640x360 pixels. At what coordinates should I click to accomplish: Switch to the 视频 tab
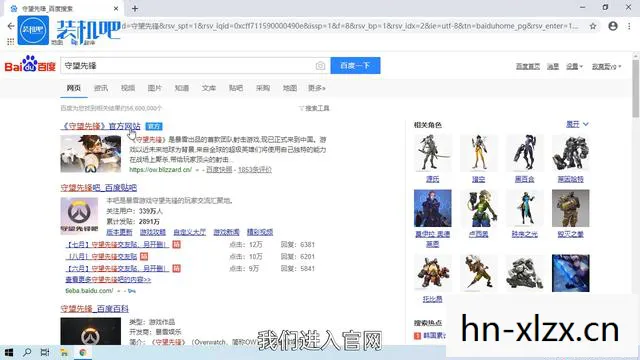click(x=128, y=88)
